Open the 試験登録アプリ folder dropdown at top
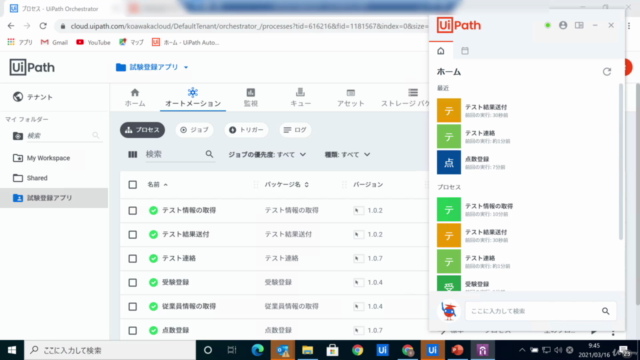This screenshot has width=640, height=360. point(152,67)
